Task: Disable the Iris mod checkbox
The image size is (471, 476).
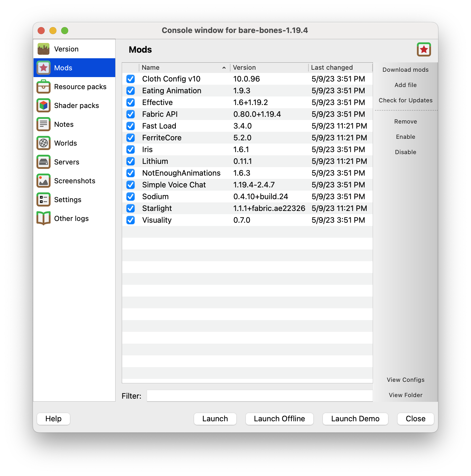Action: (131, 149)
